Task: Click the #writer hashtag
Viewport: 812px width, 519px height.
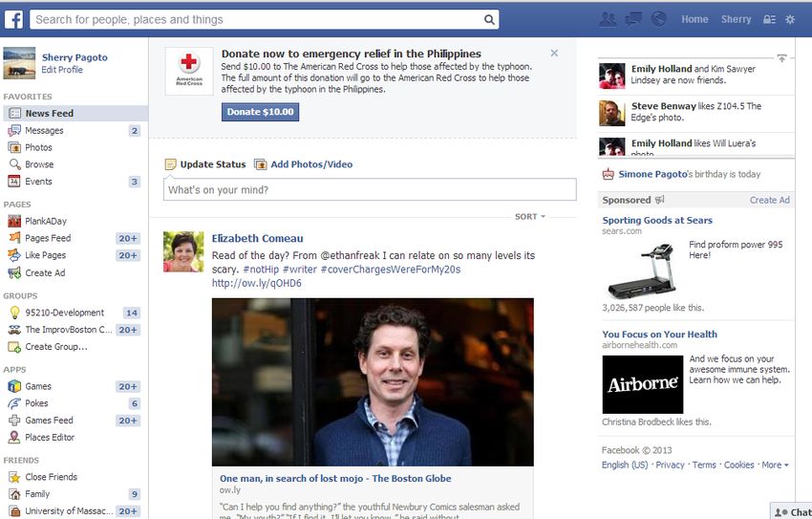Action: tap(300, 270)
